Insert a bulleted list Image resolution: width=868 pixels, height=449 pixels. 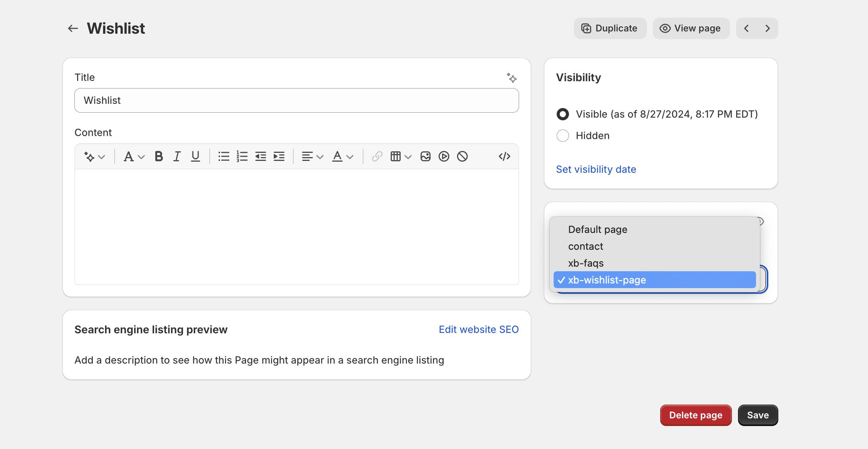224,156
